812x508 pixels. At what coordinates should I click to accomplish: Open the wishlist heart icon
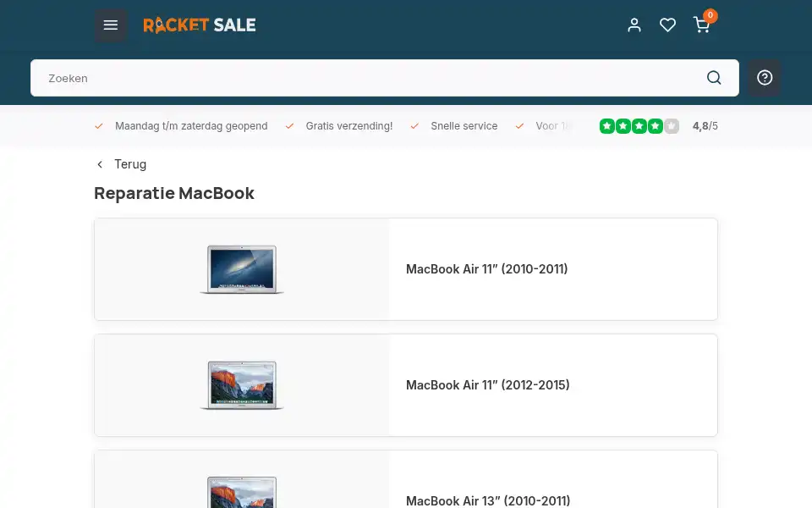pos(667,25)
